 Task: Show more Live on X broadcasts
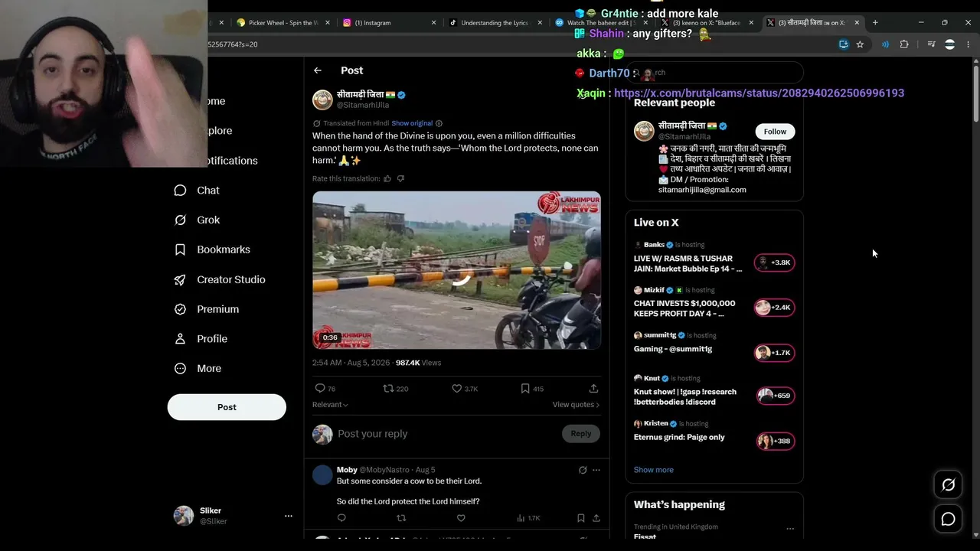[x=654, y=470]
